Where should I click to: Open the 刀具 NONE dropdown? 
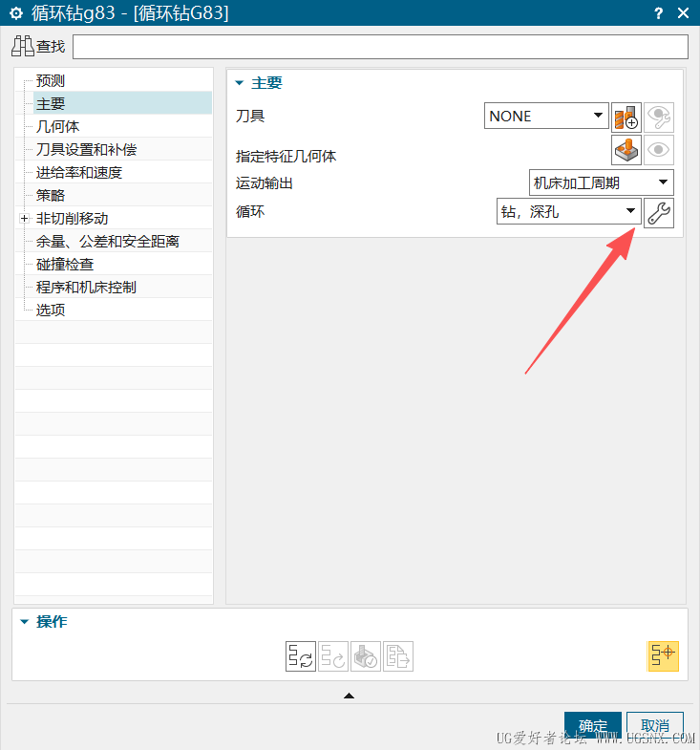[x=546, y=116]
